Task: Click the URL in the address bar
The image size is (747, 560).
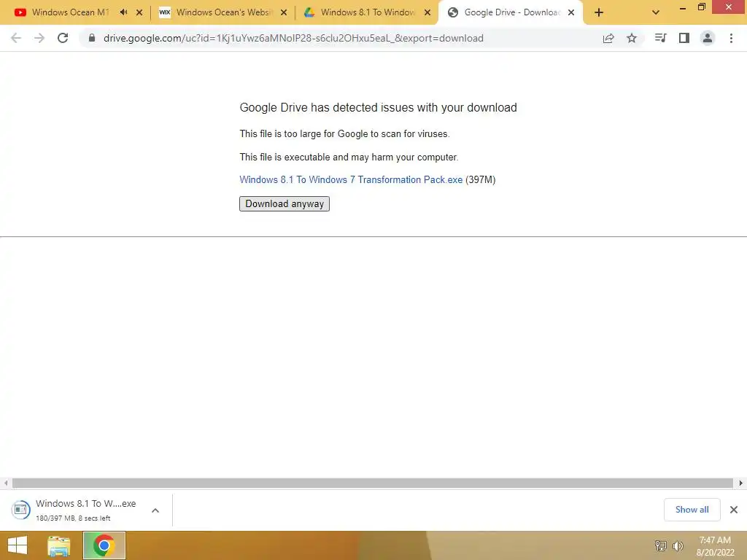Action: click(293, 38)
